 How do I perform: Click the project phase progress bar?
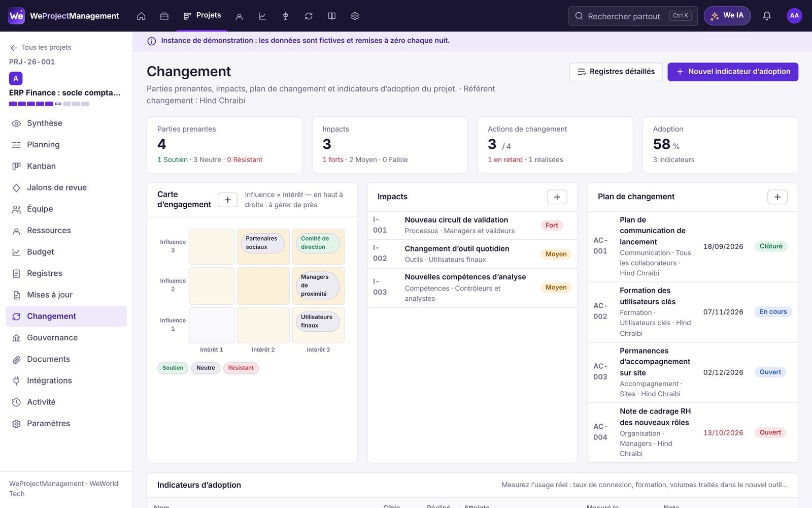pyautogui.click(x=49, y=104)
